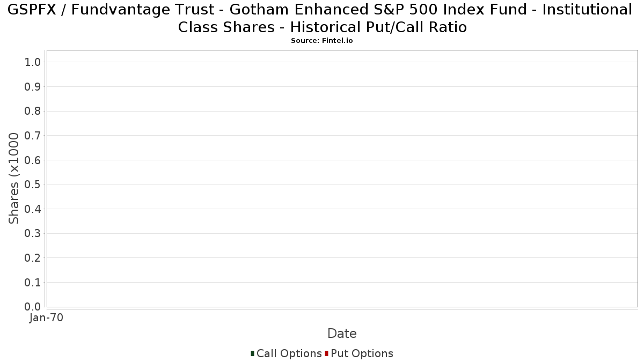Click the red Put Options legend swatch
644x362 pixels.
326,353
